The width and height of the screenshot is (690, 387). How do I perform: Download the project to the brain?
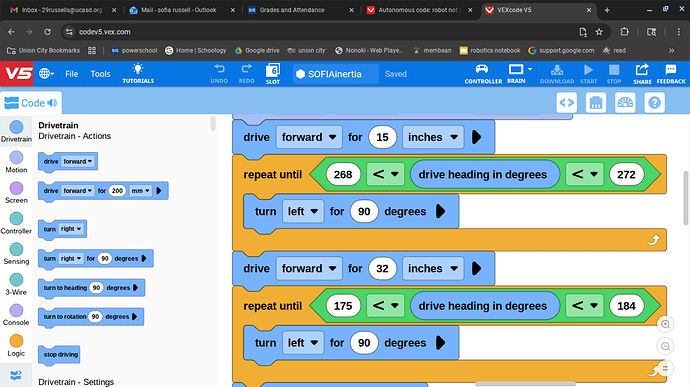click(x=557, y=74)
